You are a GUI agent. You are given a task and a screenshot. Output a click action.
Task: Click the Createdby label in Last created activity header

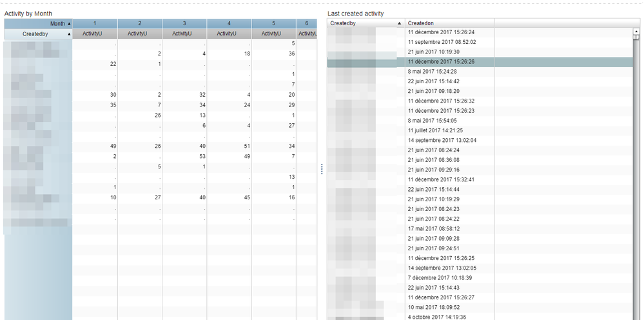(x=343, y=23)
